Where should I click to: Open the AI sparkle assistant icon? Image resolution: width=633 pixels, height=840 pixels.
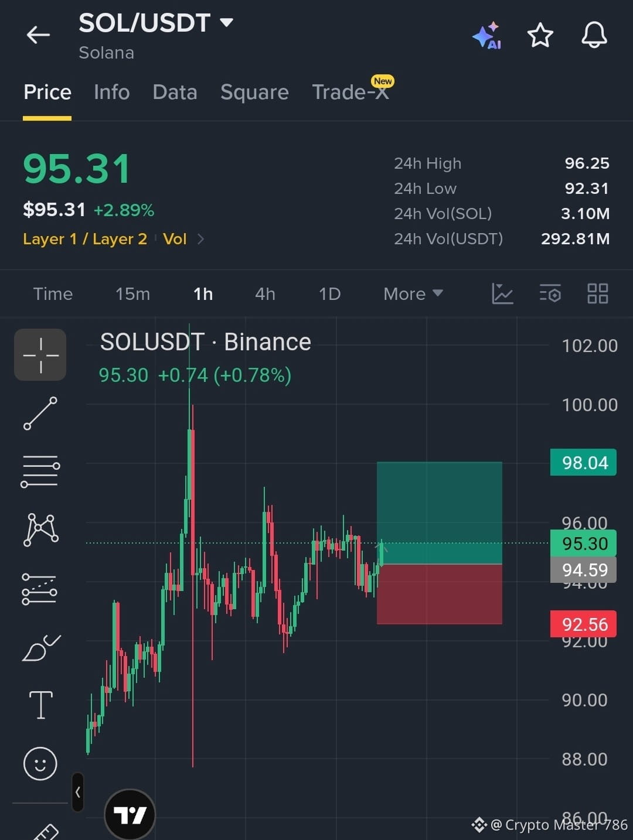coord(486,36)
